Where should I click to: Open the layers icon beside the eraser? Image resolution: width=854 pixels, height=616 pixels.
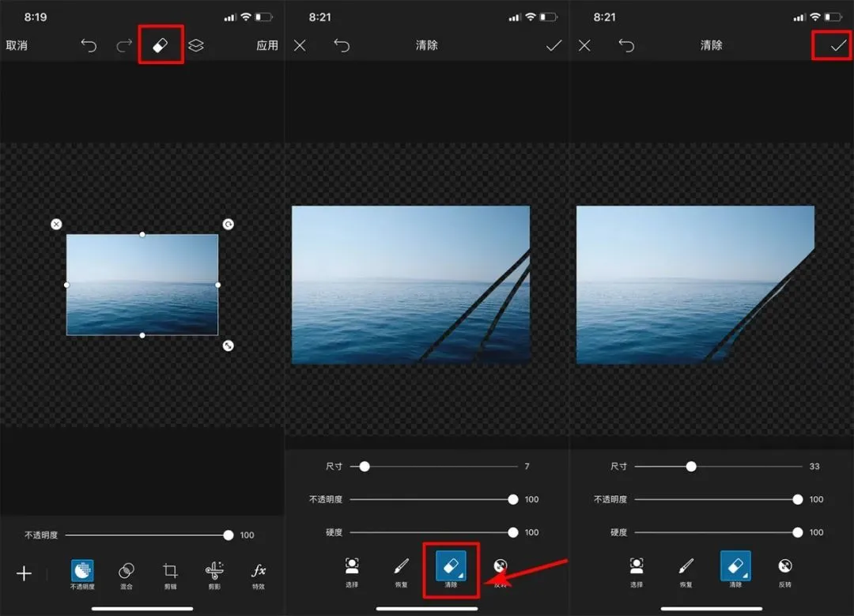[196, 45]
